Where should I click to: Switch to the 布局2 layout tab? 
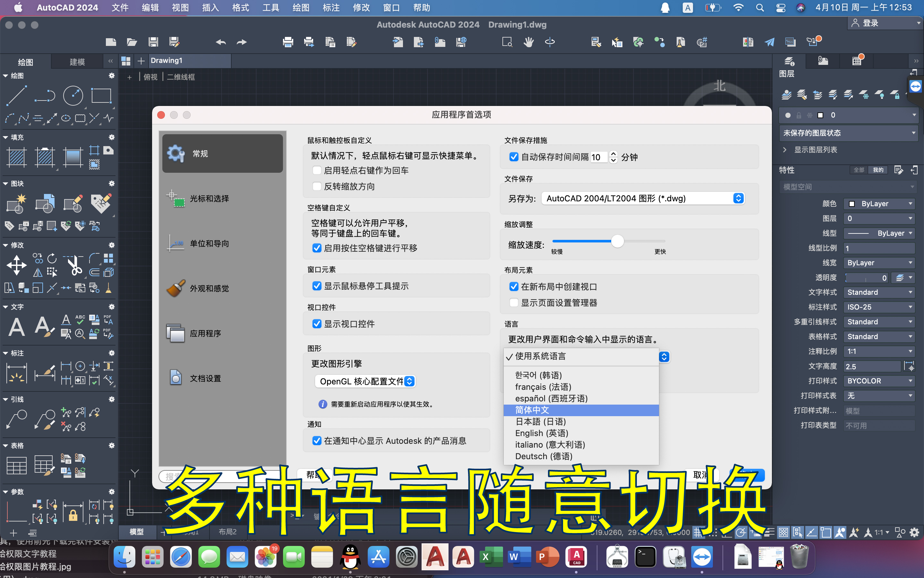pos(227,532)
